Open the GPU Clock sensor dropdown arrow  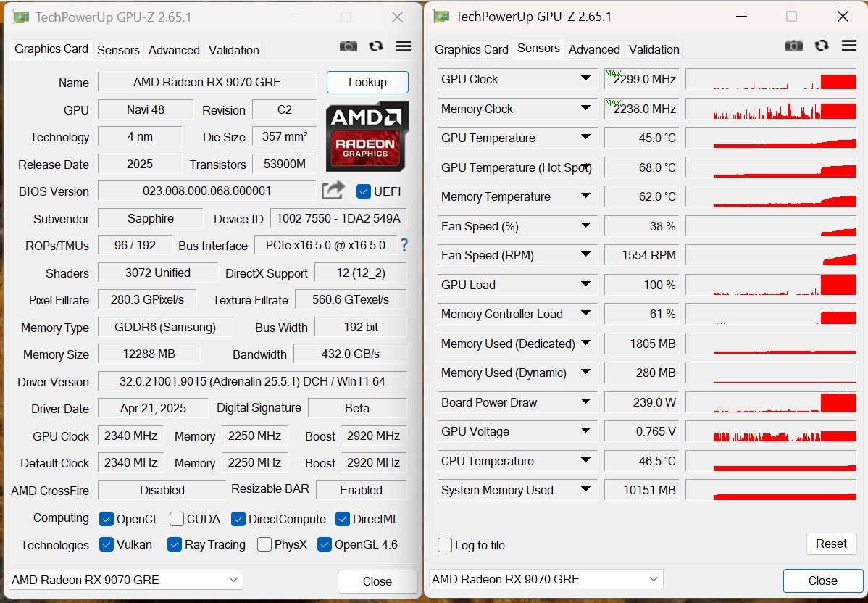[585, 78]
